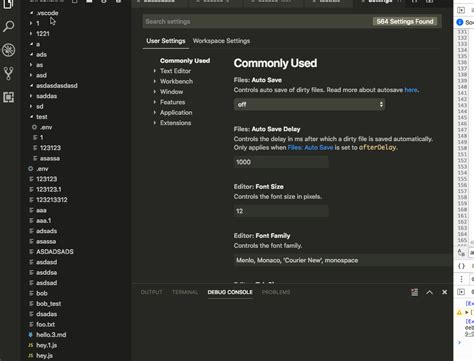Expand the warning message arrow in DevTools console

coord(467,313)
